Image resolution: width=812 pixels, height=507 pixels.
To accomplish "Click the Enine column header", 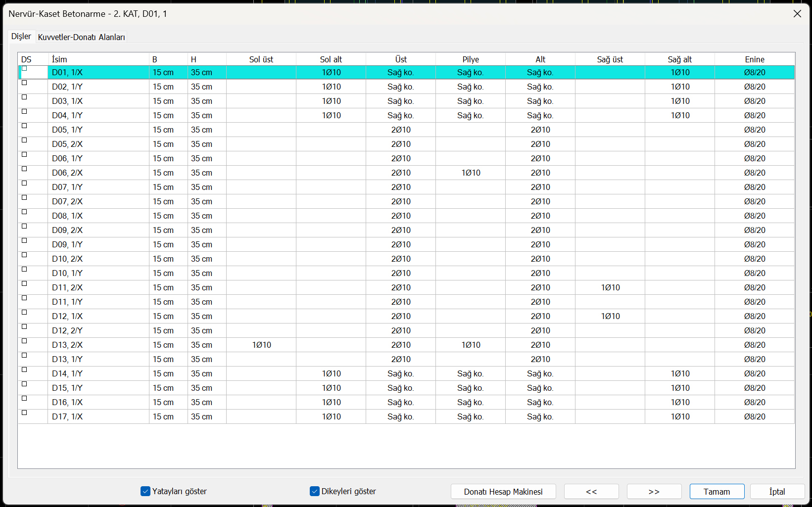I will [755, 59].
